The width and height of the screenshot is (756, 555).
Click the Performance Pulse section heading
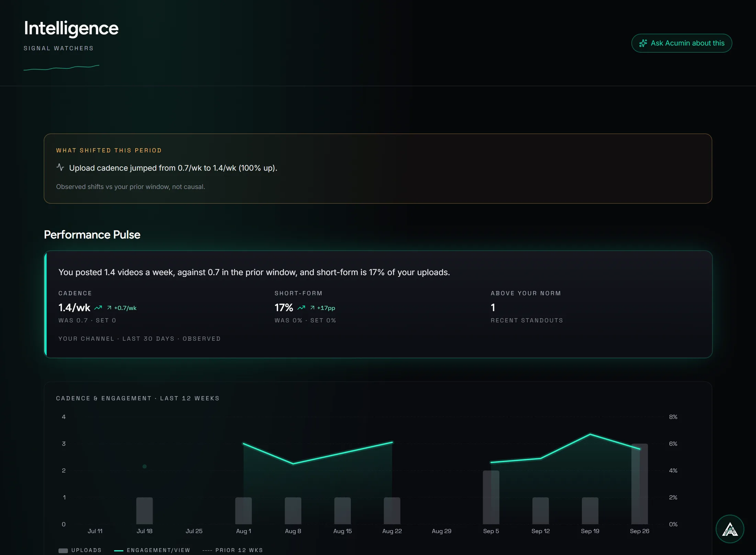tap(92, 235)
